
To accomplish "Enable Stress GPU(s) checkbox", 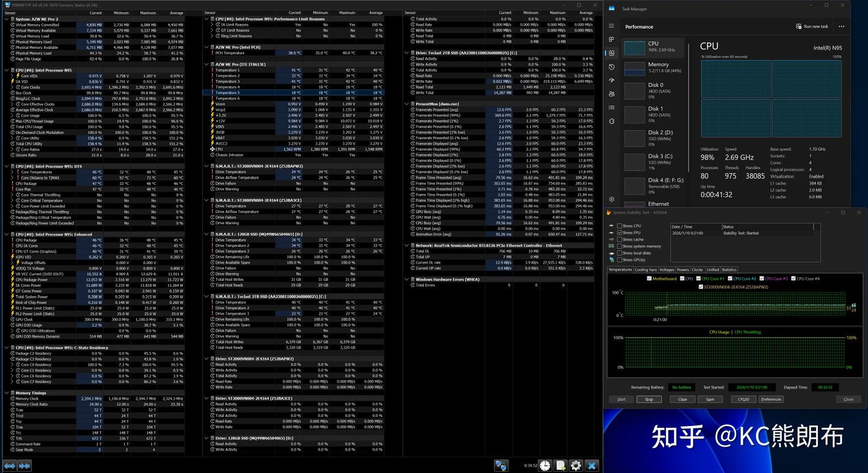I will coord(620,260).
